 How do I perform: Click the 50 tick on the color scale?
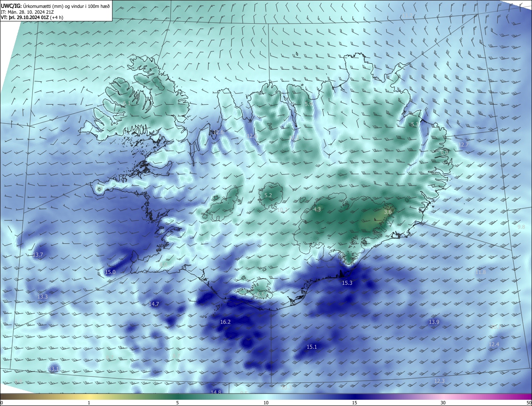(529, 403)
